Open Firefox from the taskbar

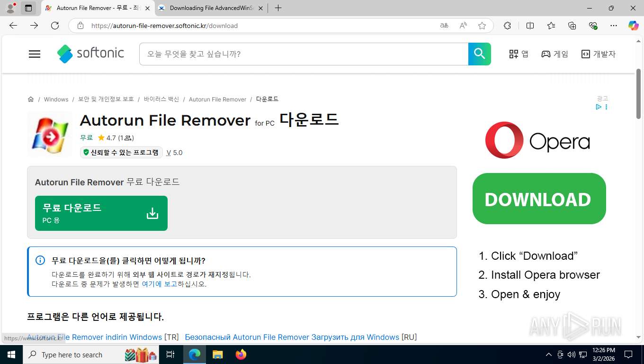[241, 355]
